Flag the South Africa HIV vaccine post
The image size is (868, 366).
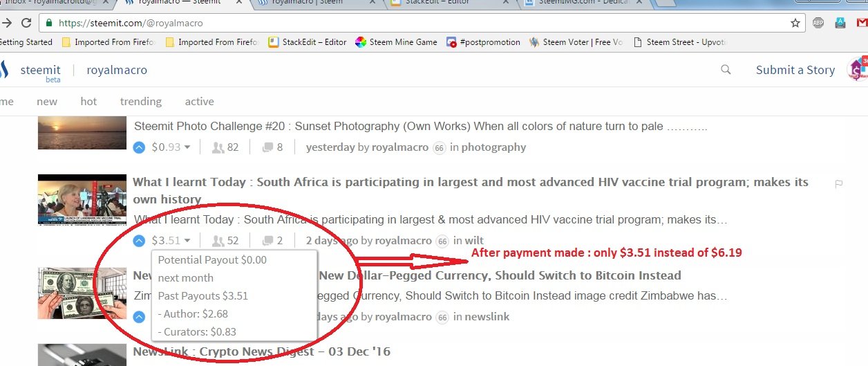tap(839, 183)
